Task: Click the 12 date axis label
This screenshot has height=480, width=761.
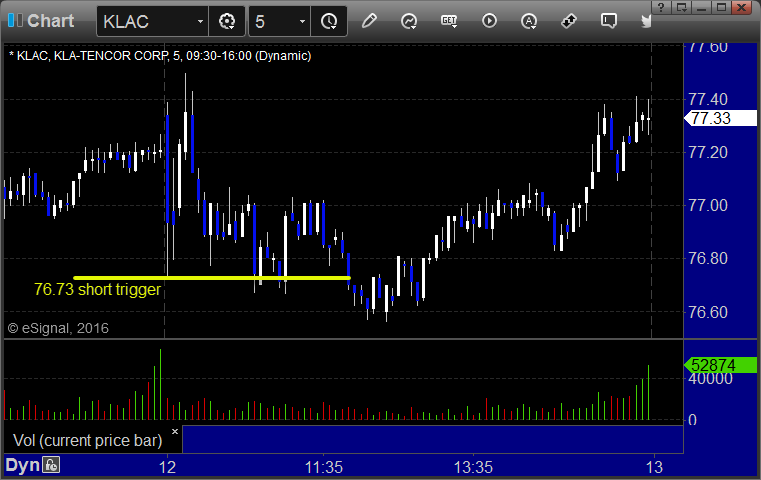Action: click(167, 467)
